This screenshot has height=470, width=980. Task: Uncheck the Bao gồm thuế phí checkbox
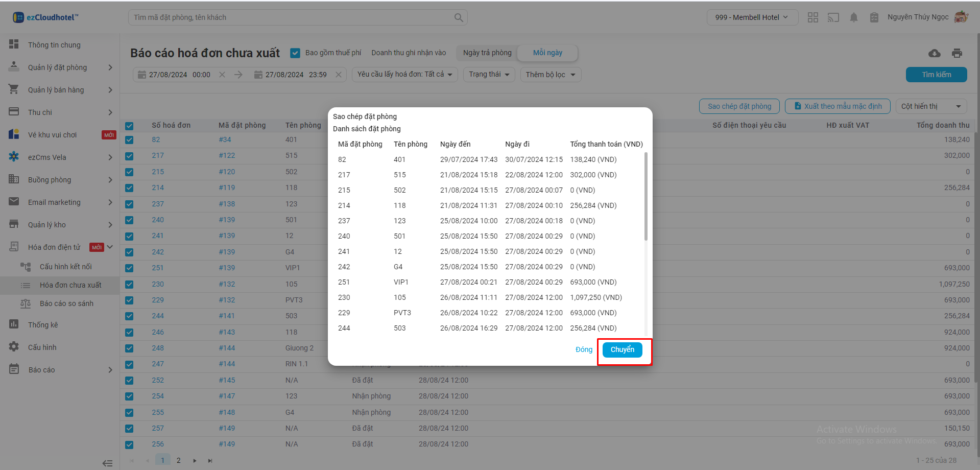click(295, 53)
